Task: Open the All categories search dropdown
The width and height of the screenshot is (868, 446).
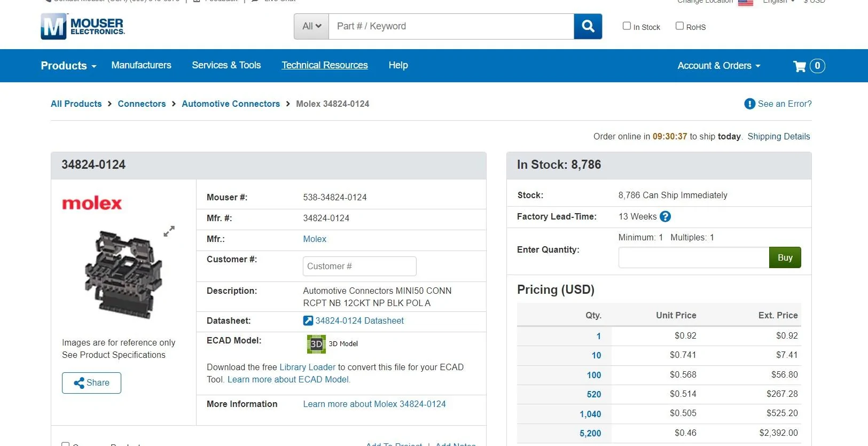Action: pos(311,26)
